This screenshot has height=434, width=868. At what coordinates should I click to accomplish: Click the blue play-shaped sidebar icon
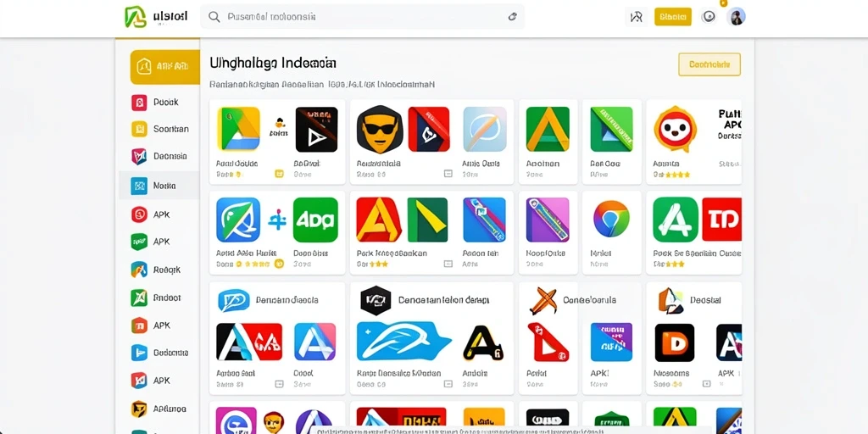pos(139,353)
